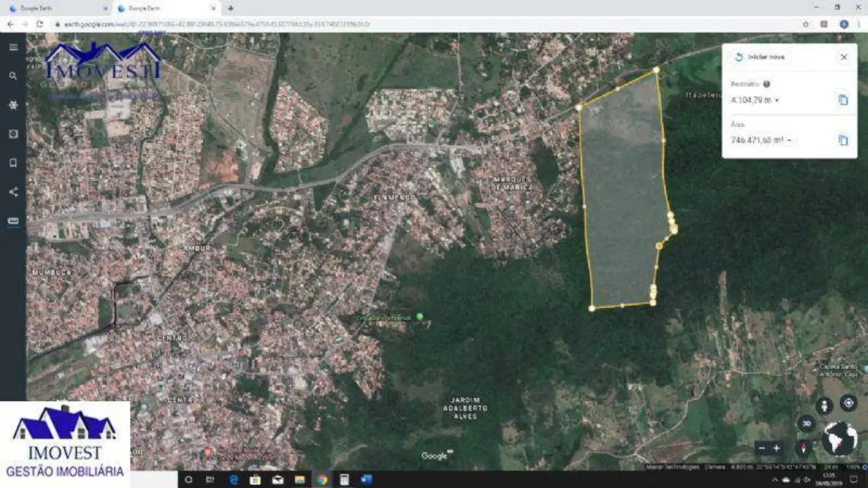Click the browser back arrow
Screen dimensions: 868x488
pyautogui.click(x=11, y=24)
